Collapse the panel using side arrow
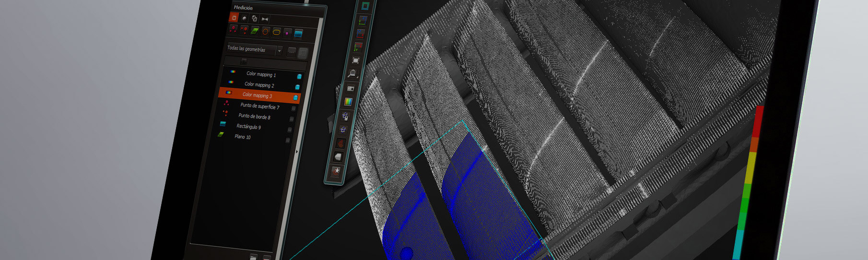 (x=296, y=152)
